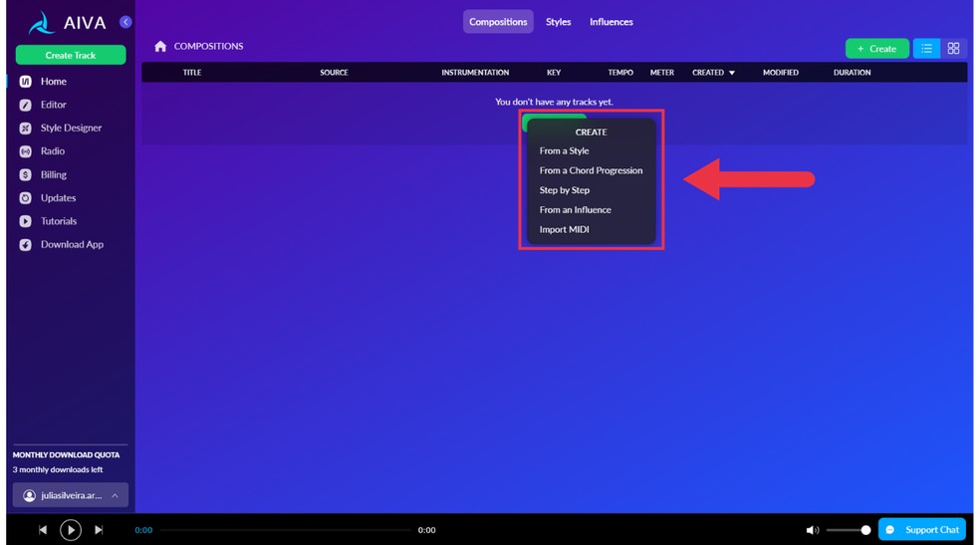
Task: Click the home breadcrumb icon beside COMPOSITIONS
Action: [160, 46]
